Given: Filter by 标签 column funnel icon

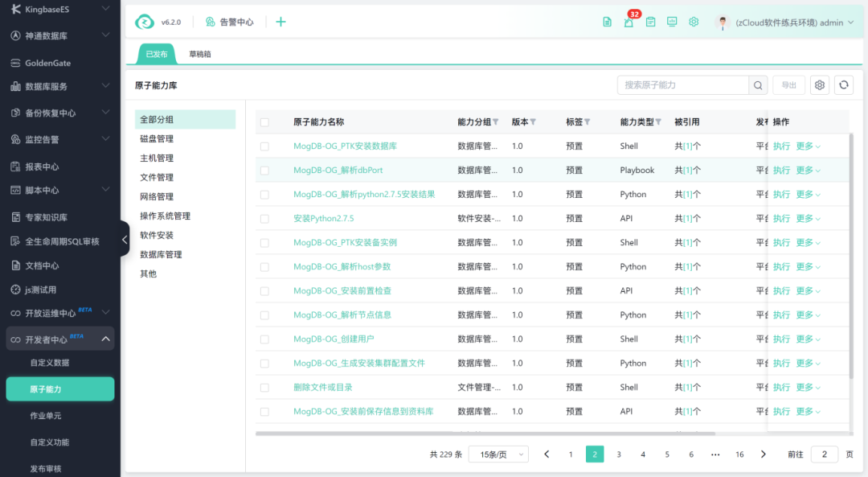Looking at the screenshot, I should (x=587, y=122).
